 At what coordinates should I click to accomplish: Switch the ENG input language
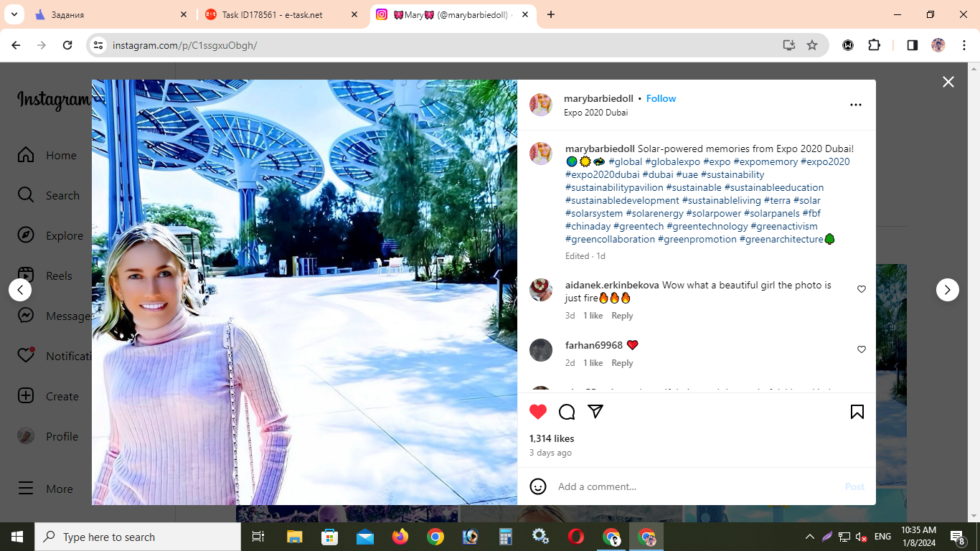(882, 537)
